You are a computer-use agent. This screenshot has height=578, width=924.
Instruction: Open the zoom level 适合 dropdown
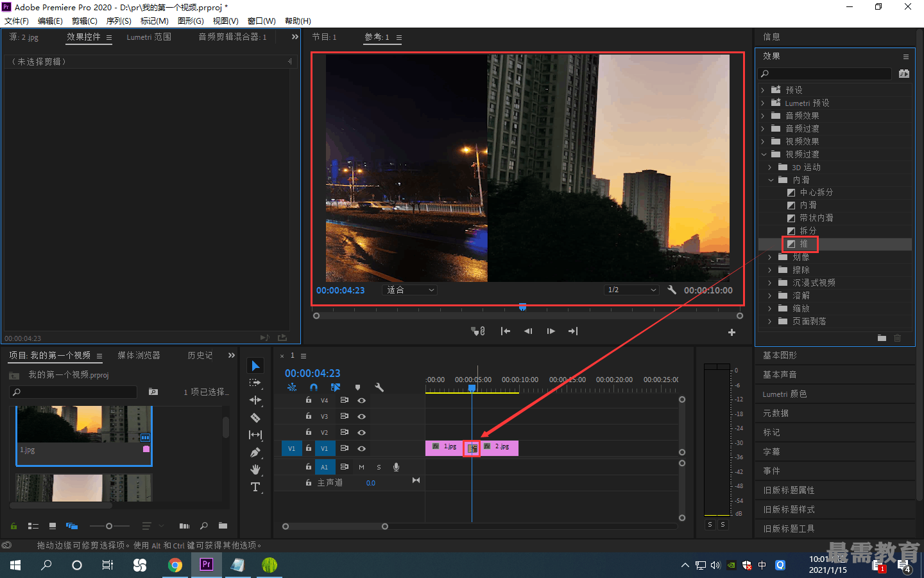coord(410,290)
